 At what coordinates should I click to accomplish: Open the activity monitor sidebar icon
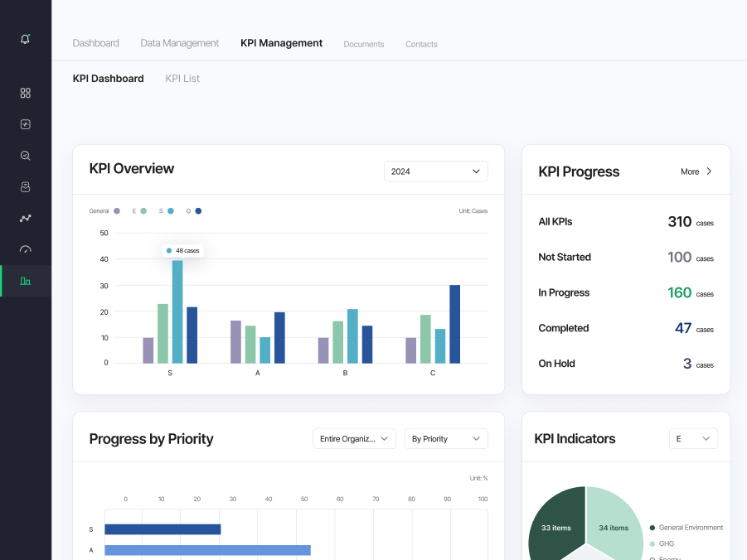(x=25, y=124)
